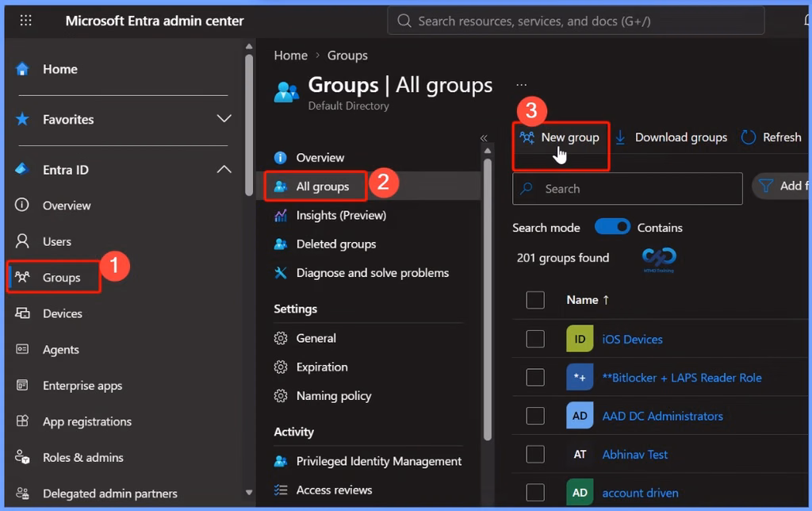
Task: Click the Microsoft Entra admin center title
Action: pos(155,21)
